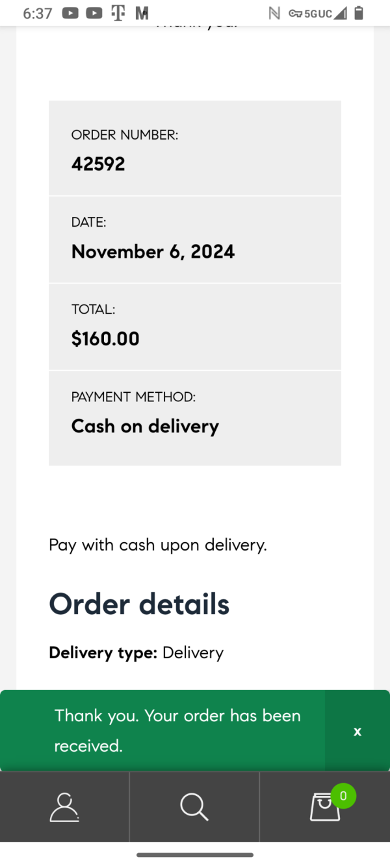Tap the Cash on delivery payment method
390x868 pixels.
[145, 426]
